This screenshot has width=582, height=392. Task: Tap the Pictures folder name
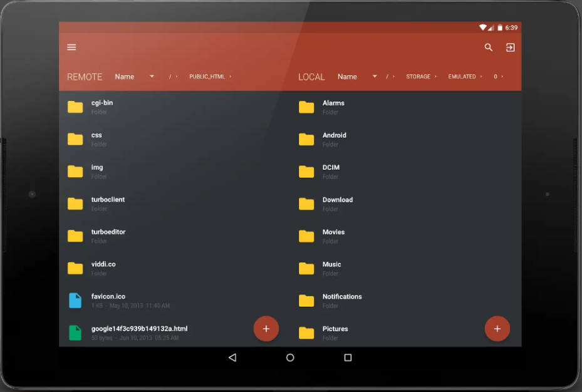pyautogui.click(x=335, y=329)
